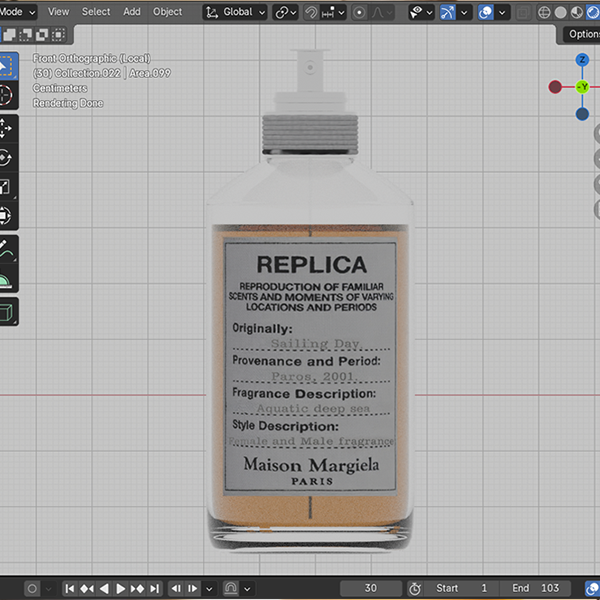Activate the Scale tool

pyautogui.click(x=8, y=187)
